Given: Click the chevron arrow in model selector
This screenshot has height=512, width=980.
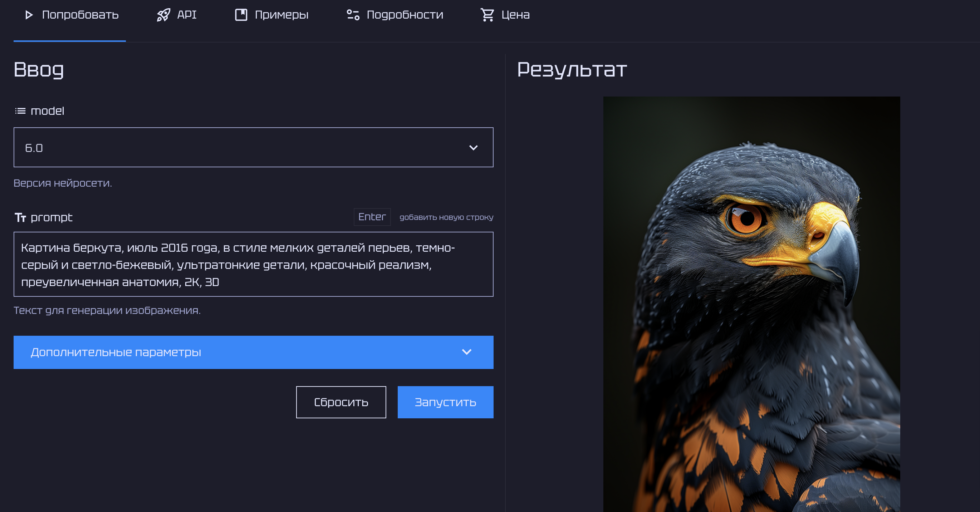Looking at the screenshot, I should [473, 148].
